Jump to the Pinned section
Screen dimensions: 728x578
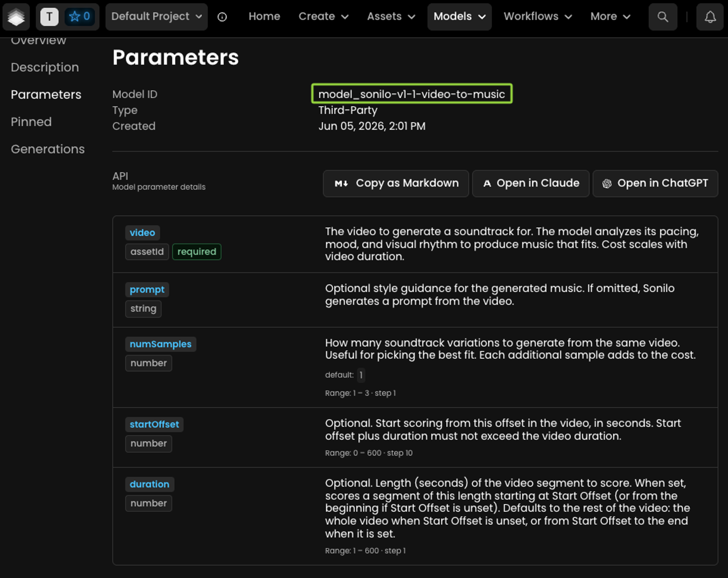(x=31, y=122)
